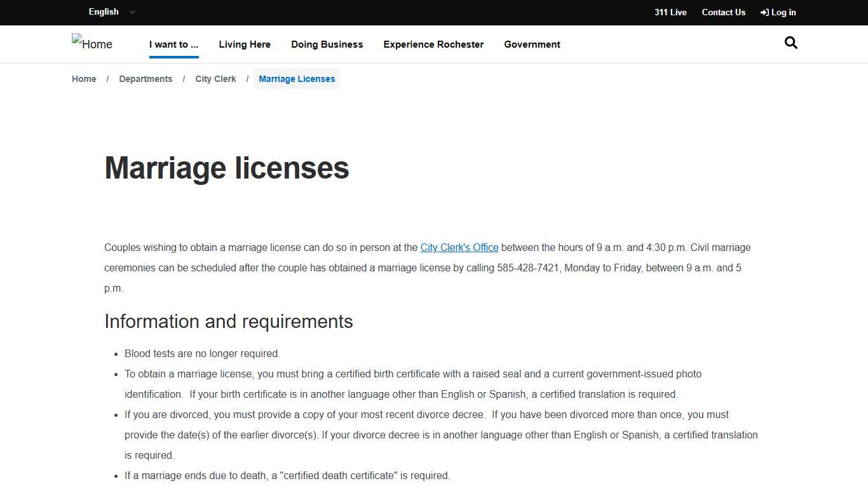The width and height of the screenshot is (868, 488).
Task: Select the Home logo image
Action: [92, 44]
